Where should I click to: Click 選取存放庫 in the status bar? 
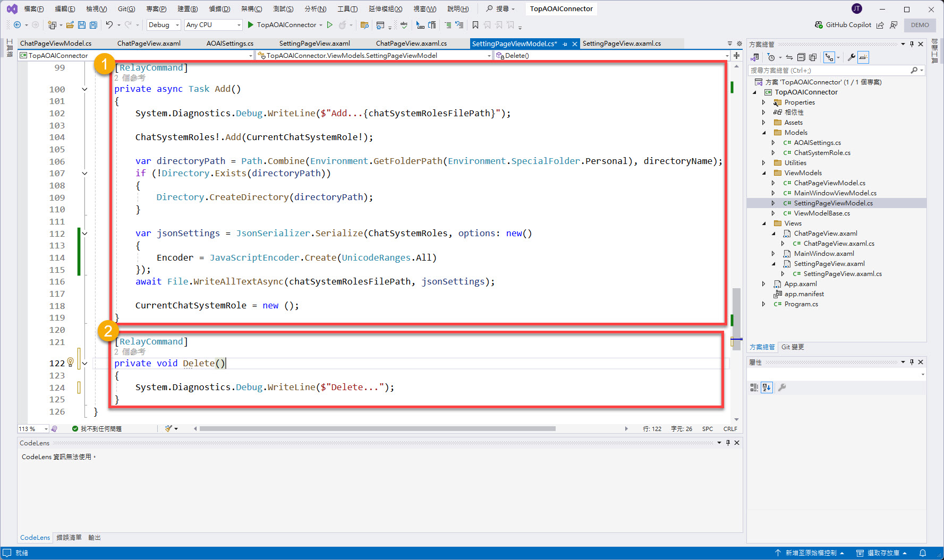tap(882, 553)
